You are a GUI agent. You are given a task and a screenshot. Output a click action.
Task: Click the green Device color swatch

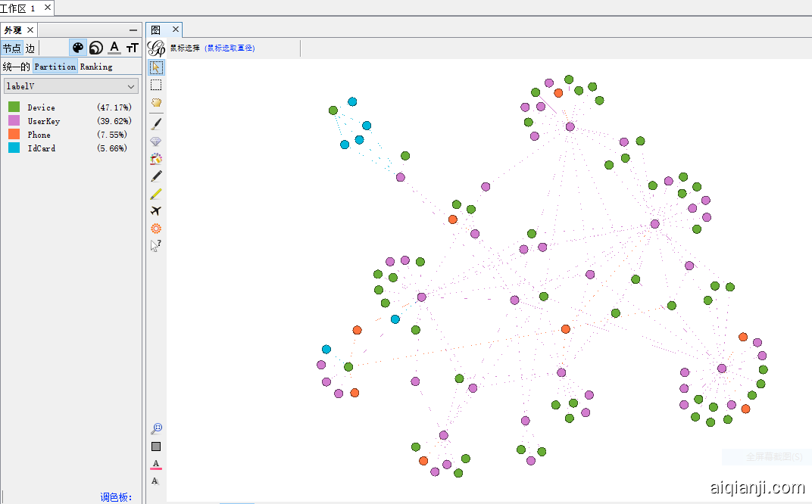point(14,107)
